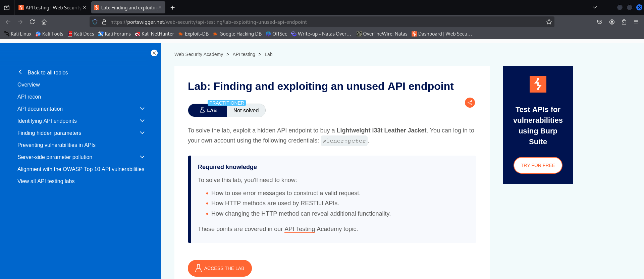Open the extensions puzzle icon

click(624, 22)
